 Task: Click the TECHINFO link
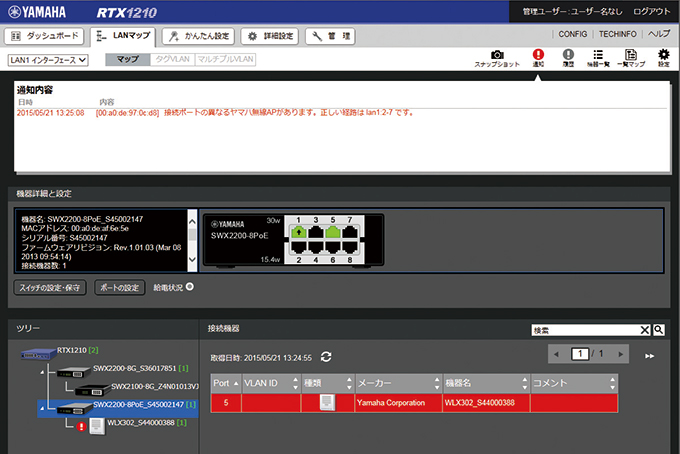pyautogui.click(x=618, y=34)
